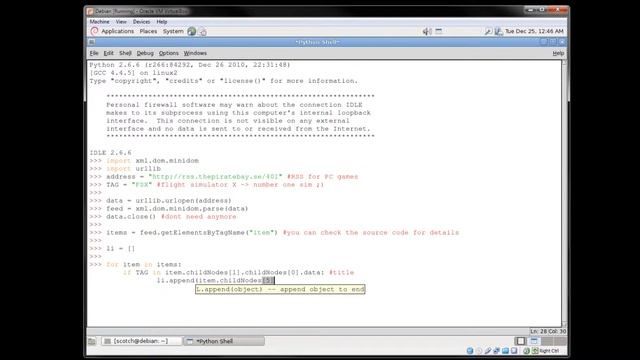The height and width of the screenshot is (360, 640).
Task: Open the Options menu in IDLE
Action: pos(169,53)
